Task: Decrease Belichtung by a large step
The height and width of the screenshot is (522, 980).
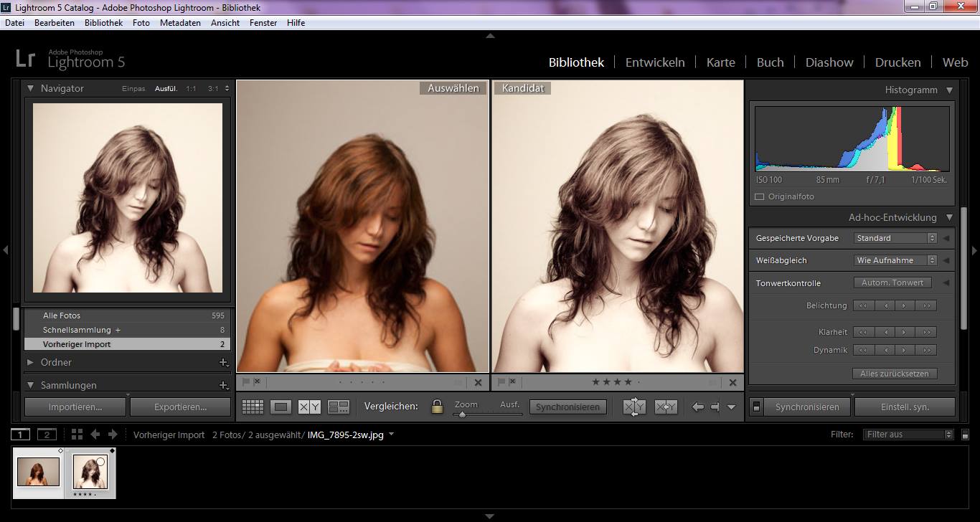Action: (863, 305)
